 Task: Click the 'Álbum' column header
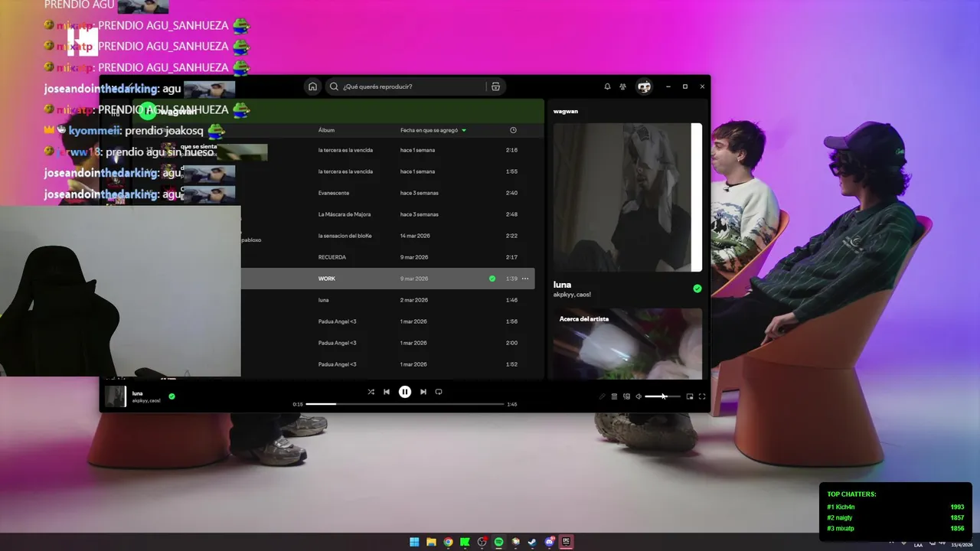pyautogui.click(x=326, y=131)
